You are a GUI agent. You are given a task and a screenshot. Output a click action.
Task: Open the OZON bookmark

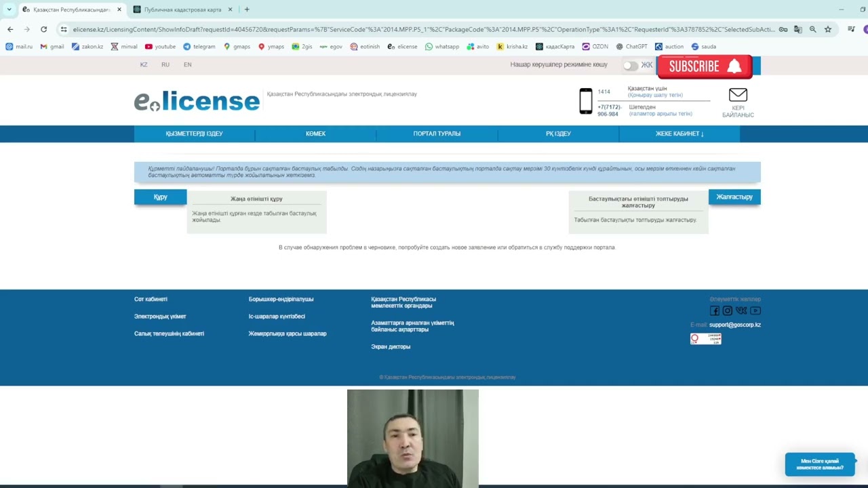pos(595,47)
